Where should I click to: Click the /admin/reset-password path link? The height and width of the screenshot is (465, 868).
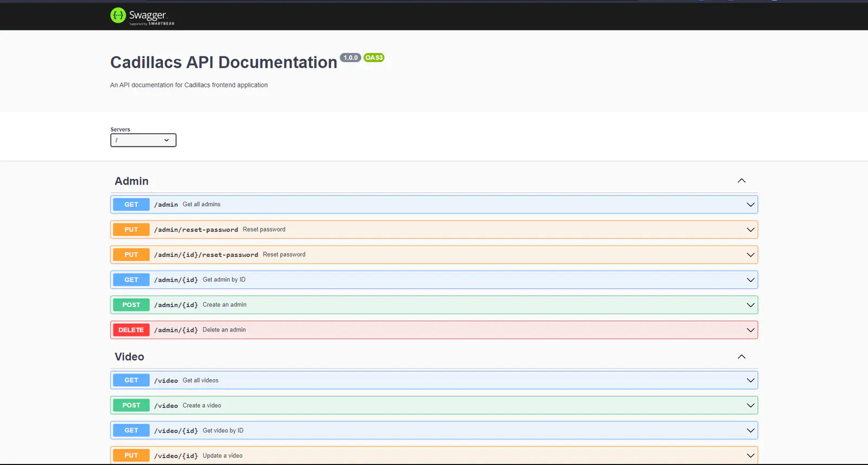point(196,230)
